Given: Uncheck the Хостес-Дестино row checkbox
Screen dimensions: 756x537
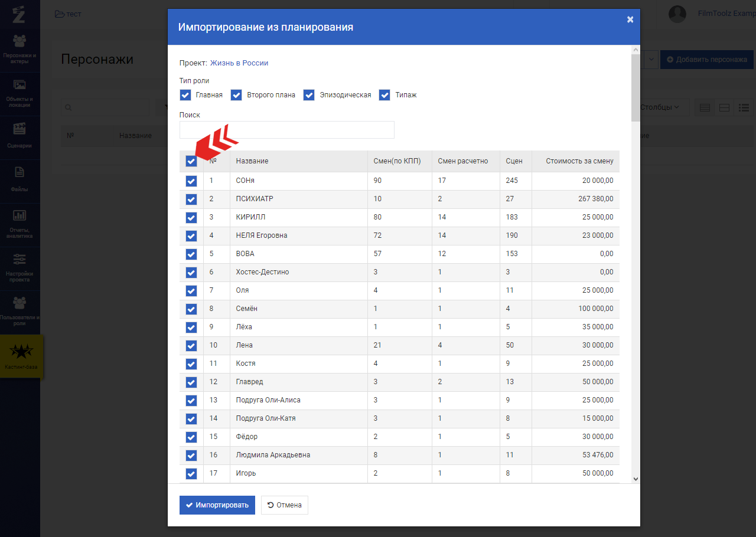Looking at the screenshot, I should (x=191, y=273).
